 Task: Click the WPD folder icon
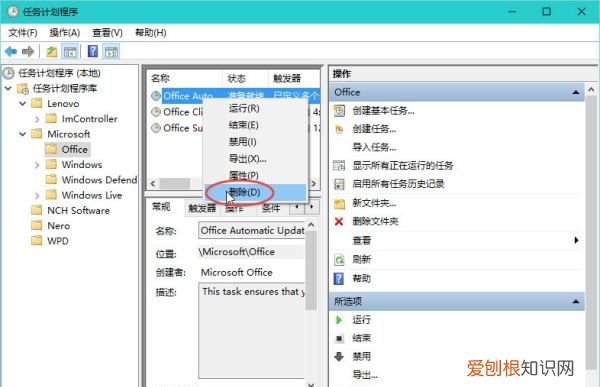coord(37,241)
